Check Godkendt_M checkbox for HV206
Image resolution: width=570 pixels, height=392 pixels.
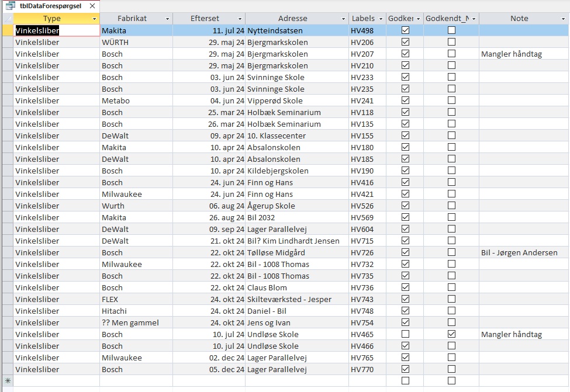pos(451,42)
